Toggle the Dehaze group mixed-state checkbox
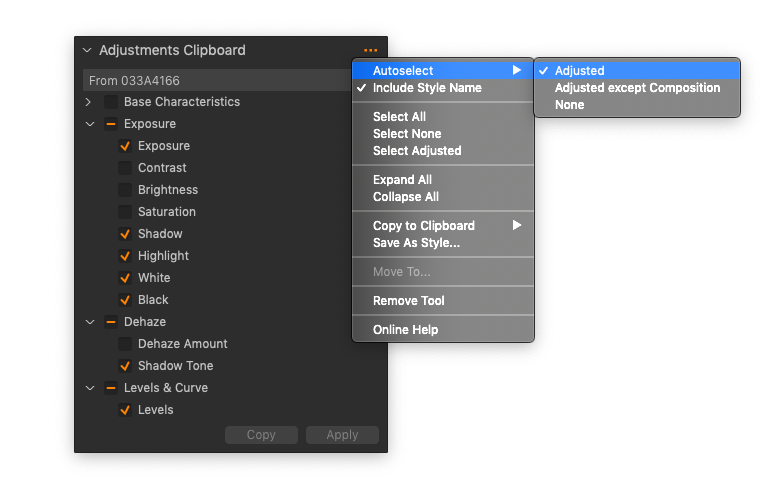The height and width of the screenshot is (484, 763). 111,322
